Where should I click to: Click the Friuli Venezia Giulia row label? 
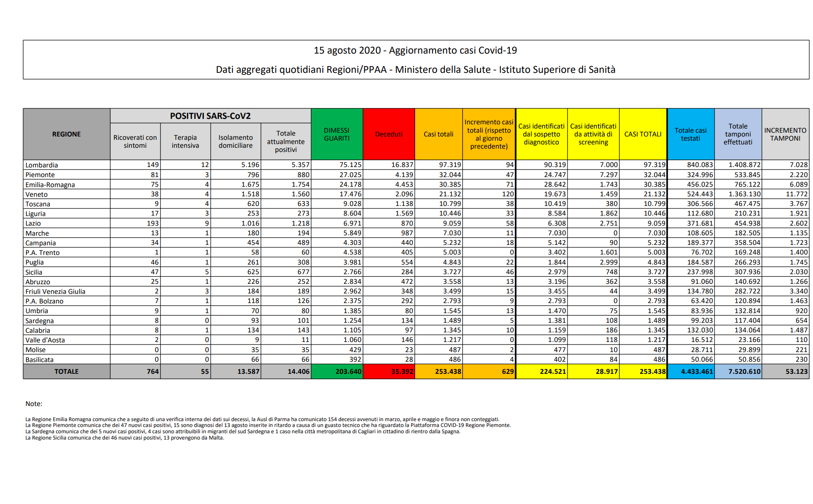click(55, 291)
